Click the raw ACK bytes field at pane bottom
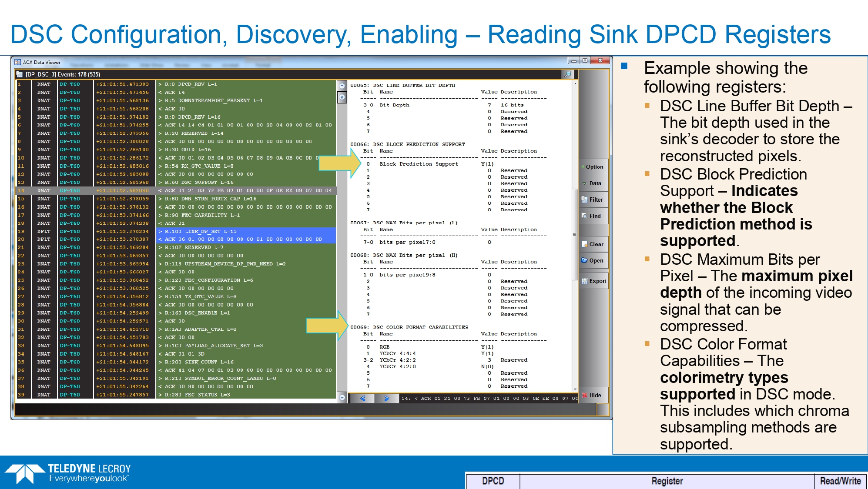 pyautogui.click(x=489, y=398)
